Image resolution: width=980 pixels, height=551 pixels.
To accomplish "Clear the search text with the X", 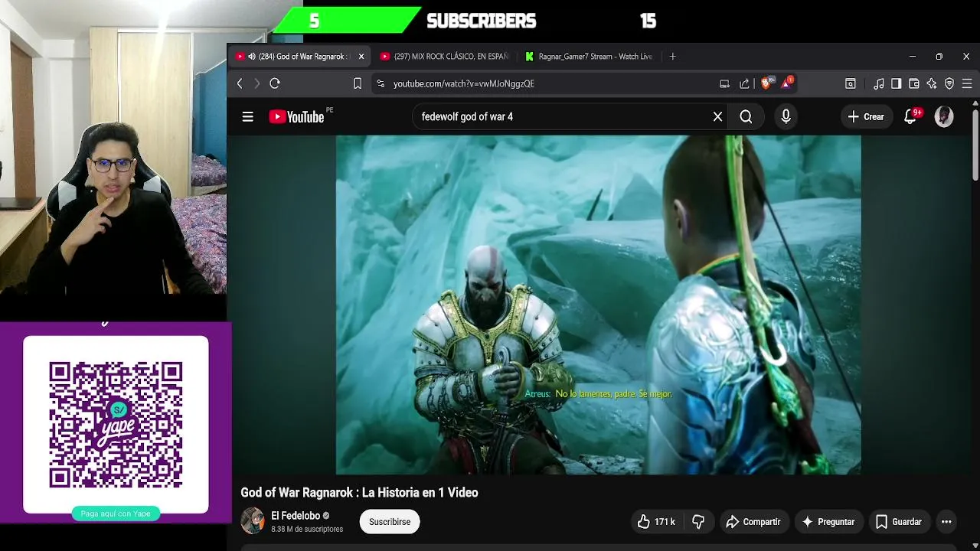I will [x=717, y=117].
